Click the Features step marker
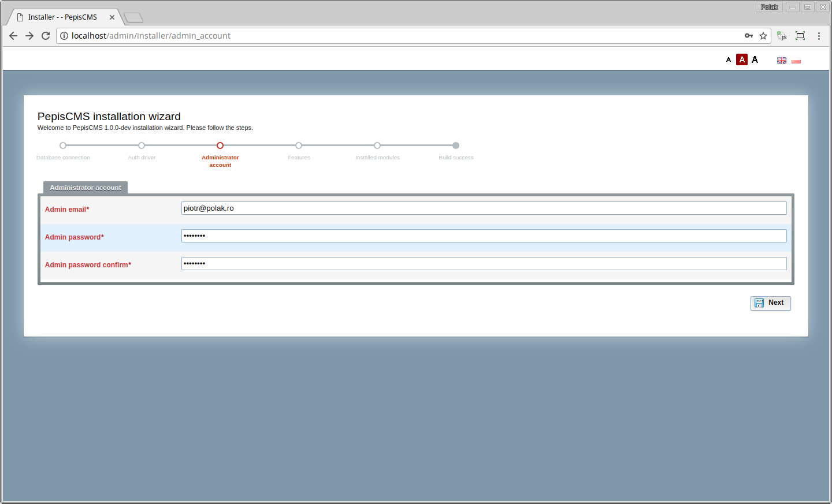832x504 pixels. (299, 145)
